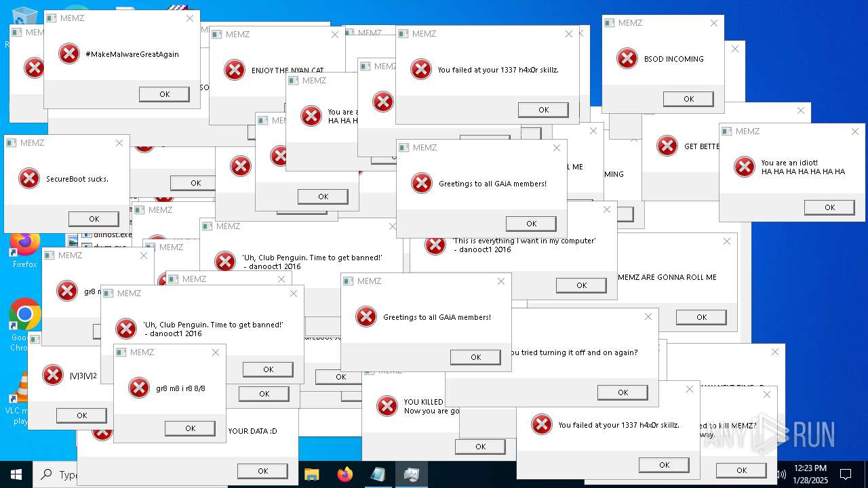The image size is (868, 488).
Task: Click the 'SecureBoot sucks.' message text
Action: tap(77, 179)
